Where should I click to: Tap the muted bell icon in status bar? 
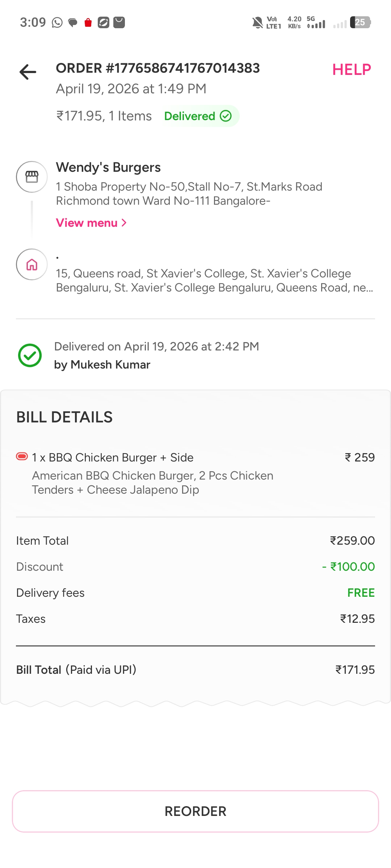pyautogui.click(x=257, y=22)
